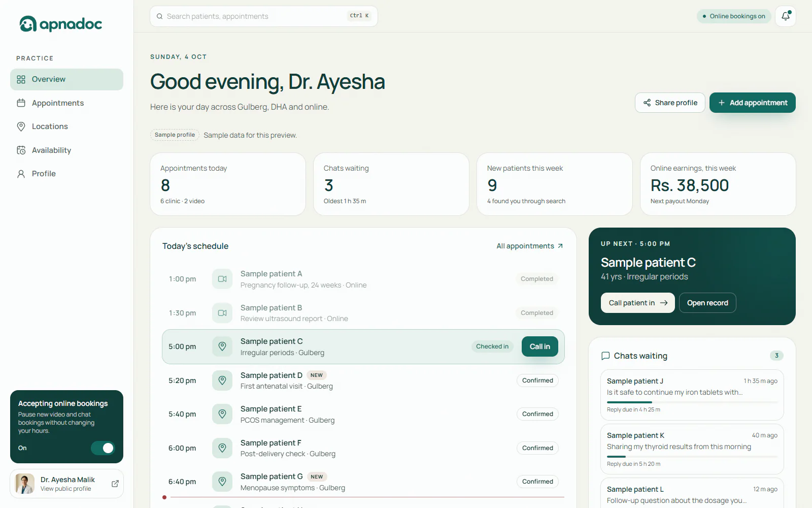The width and height of the screenshot is (812, 508).
Task: Open the Sample patient L chat card
Action: (x=692, y=493)
